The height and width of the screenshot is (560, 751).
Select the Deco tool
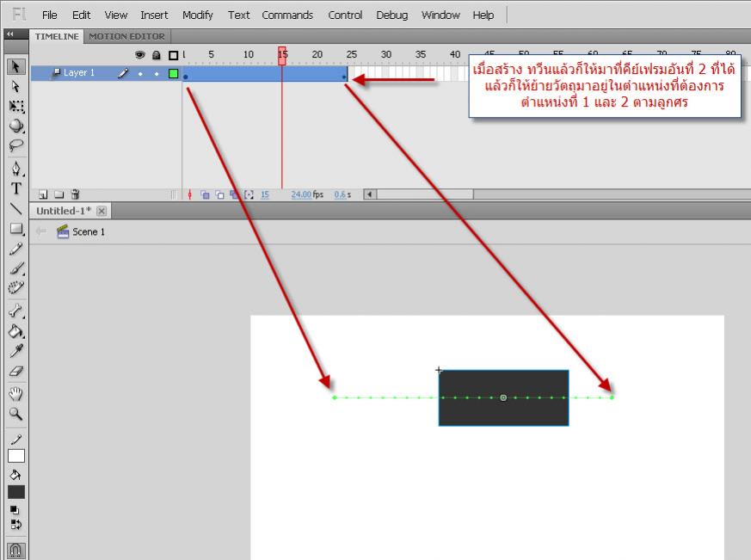15,287
